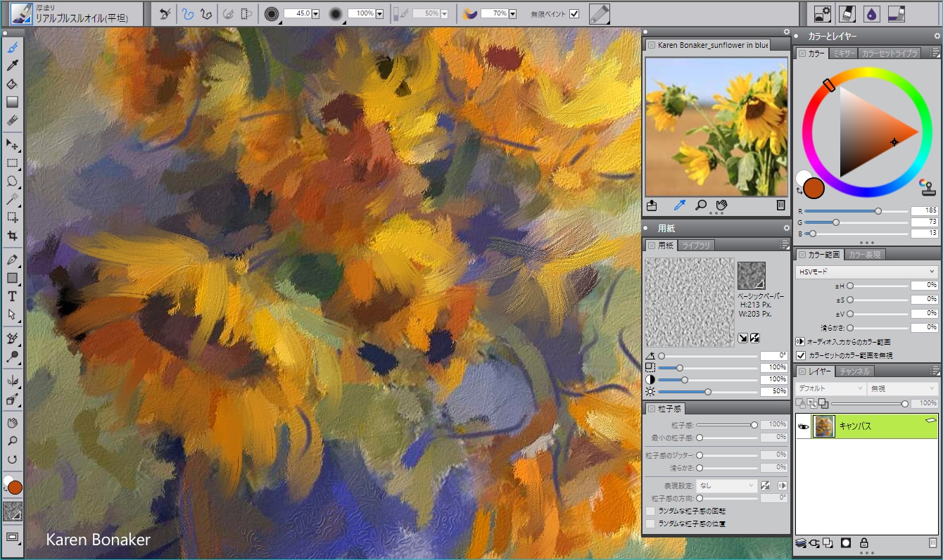Delete the layer using the Layers panel trash icon
This screenshot has height=560, width=943.
(x=932, y=543)
